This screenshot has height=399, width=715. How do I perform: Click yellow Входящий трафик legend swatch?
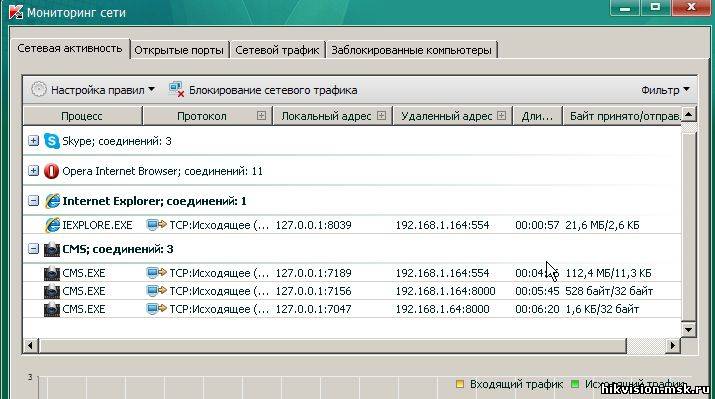pos(460,384)
